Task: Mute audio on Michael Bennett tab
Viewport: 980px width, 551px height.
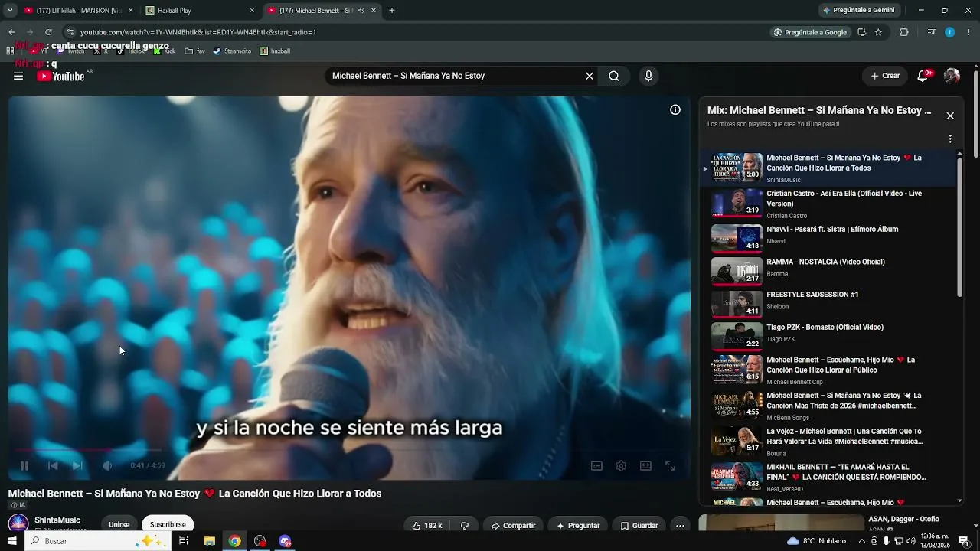Action: [x=361, y=11]
